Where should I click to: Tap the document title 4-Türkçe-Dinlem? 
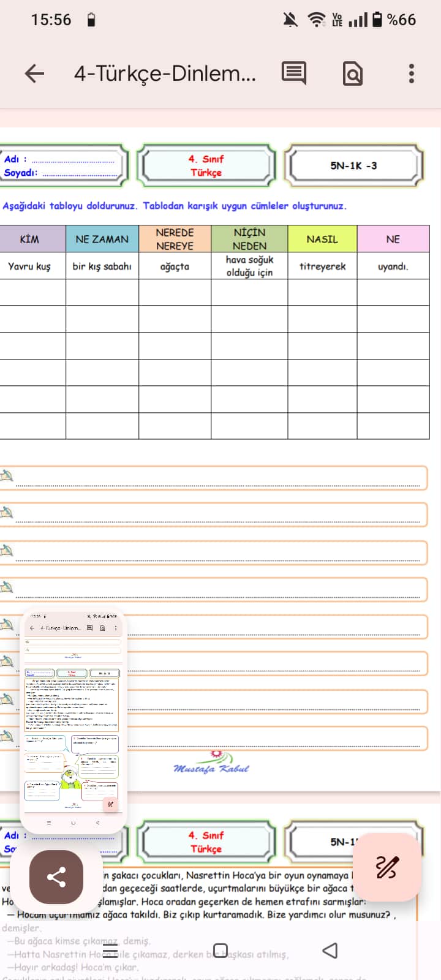[x=165, y=73]
